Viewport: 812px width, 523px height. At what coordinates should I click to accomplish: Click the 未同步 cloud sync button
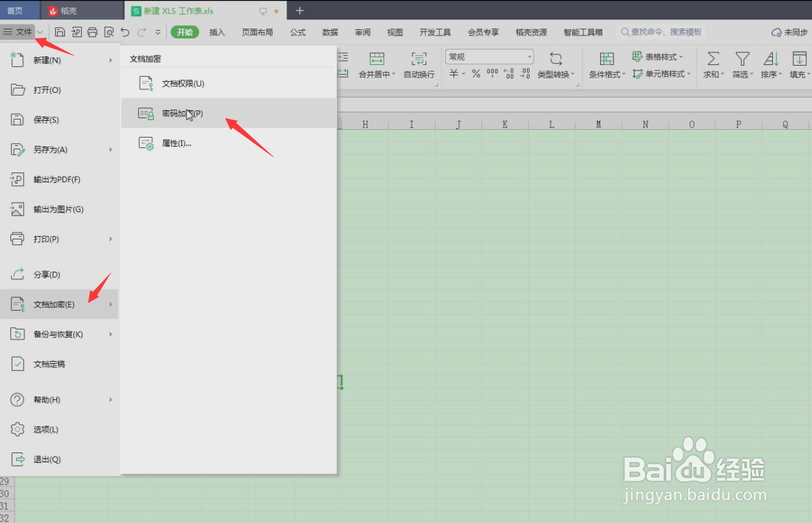pyautogui.click(x=789, y=32)
